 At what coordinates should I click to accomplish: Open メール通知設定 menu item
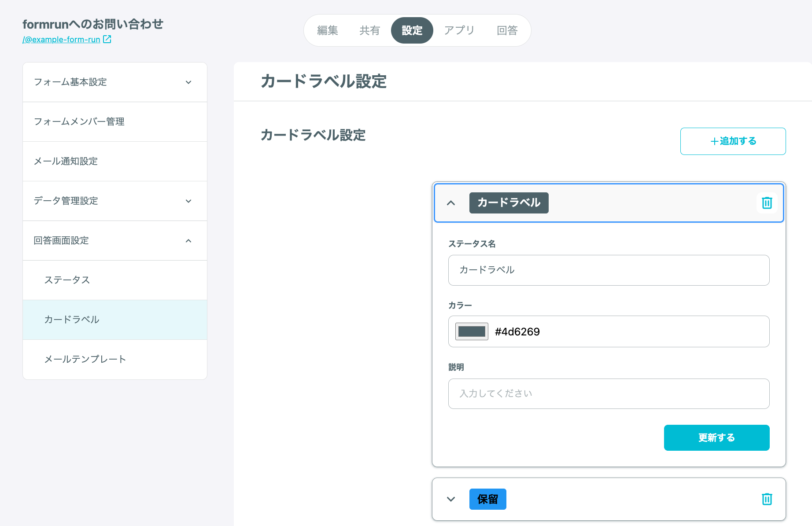tap(115, 162)
